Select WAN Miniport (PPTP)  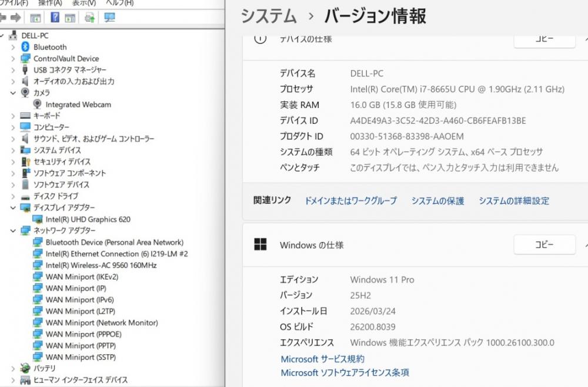click(81, 346)
